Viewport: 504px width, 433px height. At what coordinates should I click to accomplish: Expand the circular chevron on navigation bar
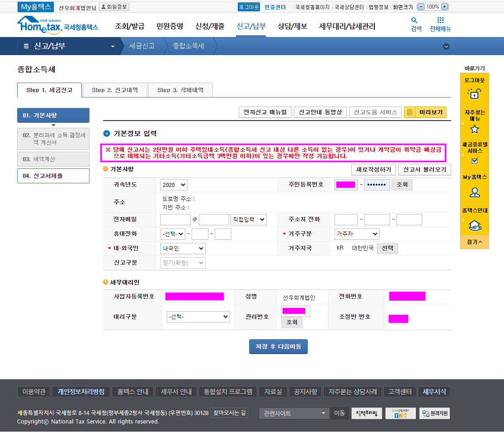pos(446,46)
